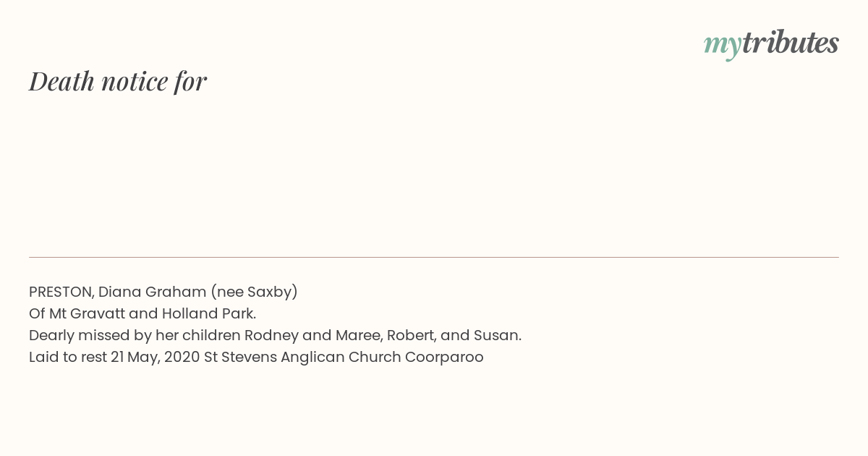868x456 pixels.
Task: Click the green "my" in the logo
Action: [x=723, y=46]
